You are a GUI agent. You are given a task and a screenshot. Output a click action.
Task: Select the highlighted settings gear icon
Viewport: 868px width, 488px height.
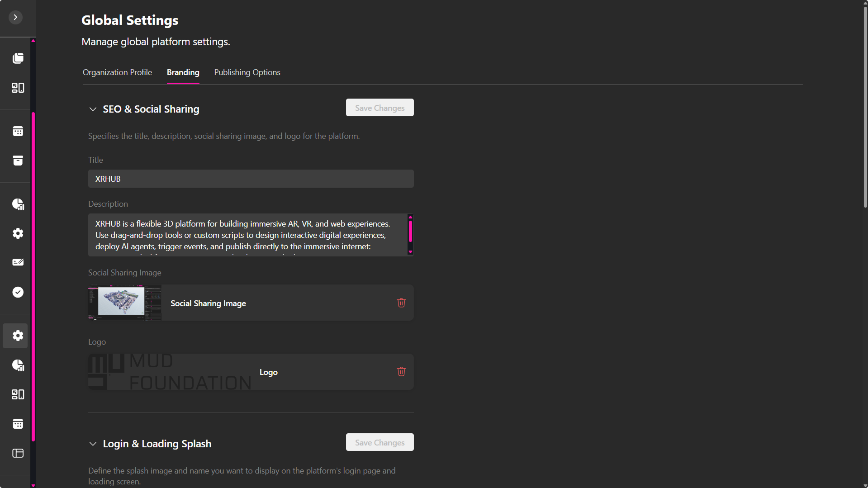click(x=18, y=336)
